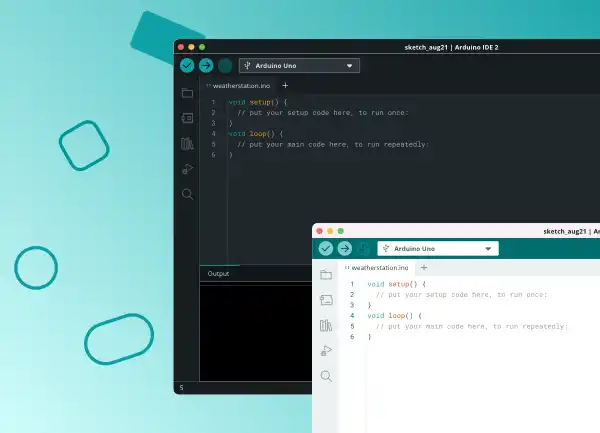Click Upload arrow button in light IDE window
Image resolution: width=600 pixels, height=433 pixels.
344,248
